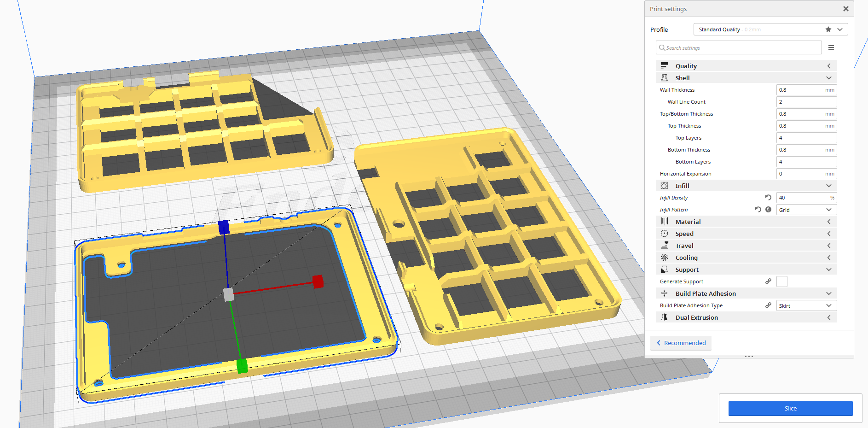868x428 pixels.
Task: Enable the Generate Support checkbox
Action: [781, 281]
